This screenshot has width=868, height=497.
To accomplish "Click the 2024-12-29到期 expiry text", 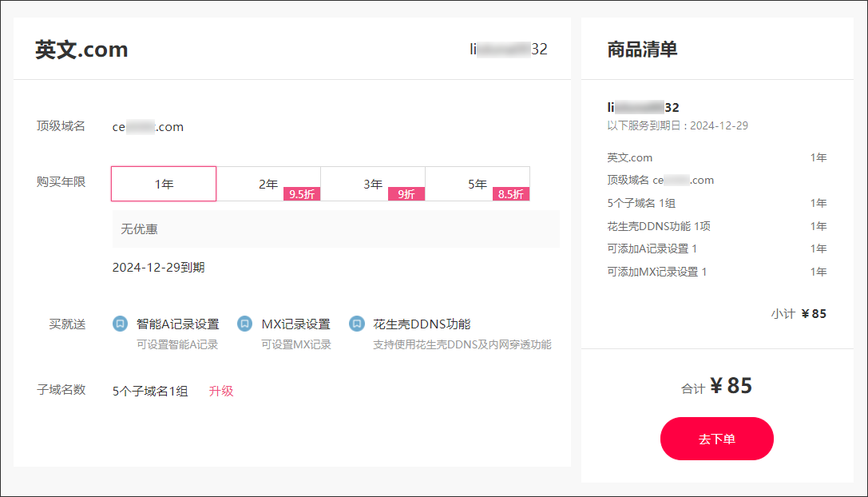I will coord(159,268).
